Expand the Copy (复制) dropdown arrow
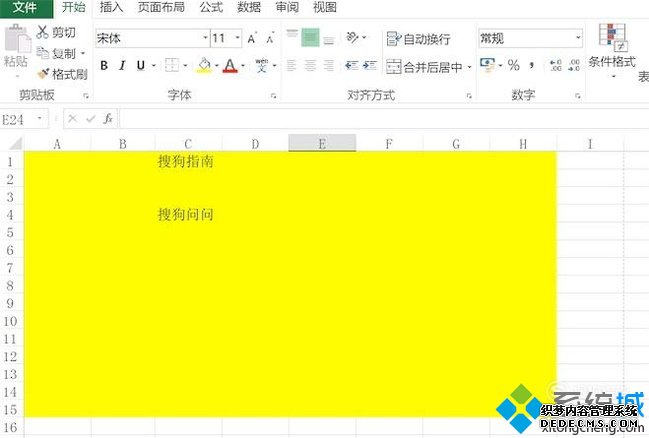649x438 pixels. pos(83,53)
